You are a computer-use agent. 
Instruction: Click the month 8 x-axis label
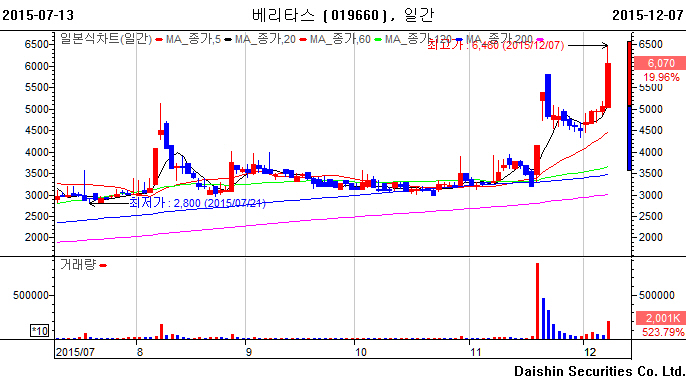pyautogui.click(x=140, y=352)
